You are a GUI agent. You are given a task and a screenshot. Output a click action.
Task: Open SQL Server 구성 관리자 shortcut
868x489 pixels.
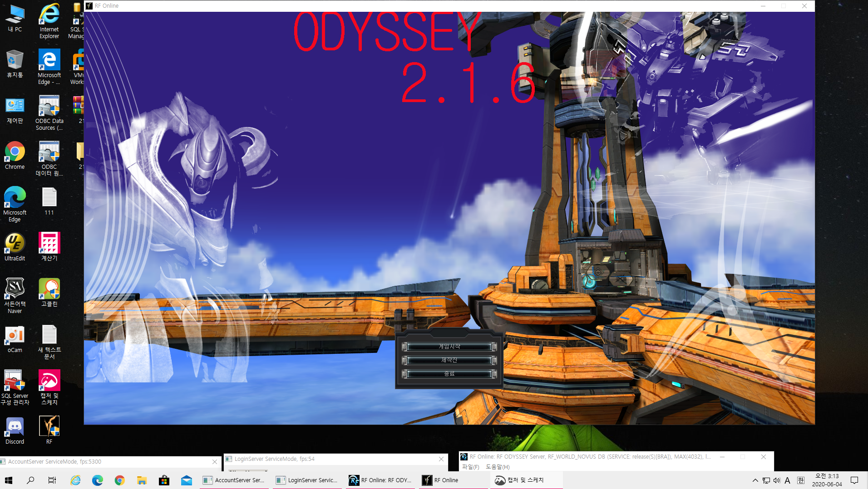click(x=15, y=387)
